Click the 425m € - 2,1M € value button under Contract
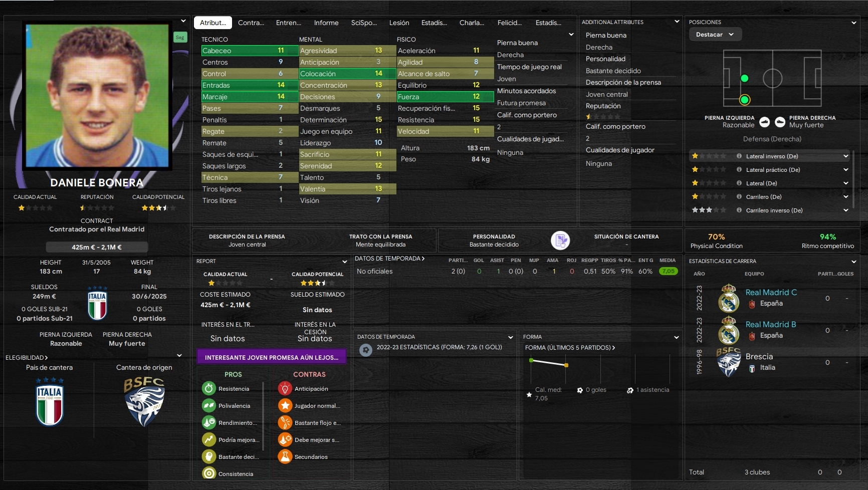 coord(97,247)
